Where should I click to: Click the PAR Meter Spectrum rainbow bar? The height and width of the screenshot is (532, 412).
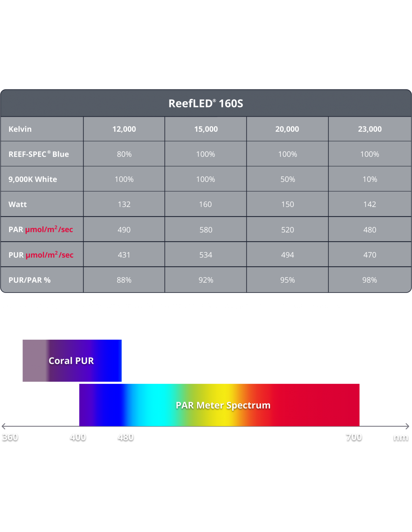pos(223,405)
